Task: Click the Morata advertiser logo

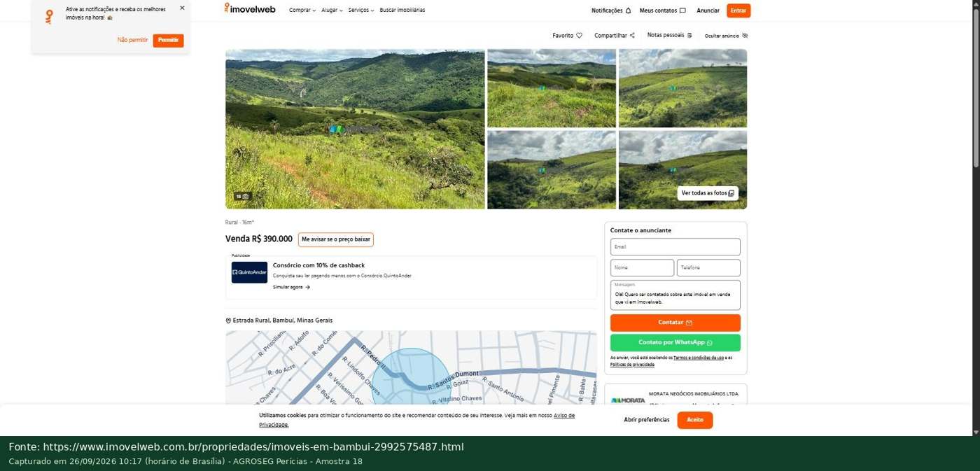Action: 628,401
